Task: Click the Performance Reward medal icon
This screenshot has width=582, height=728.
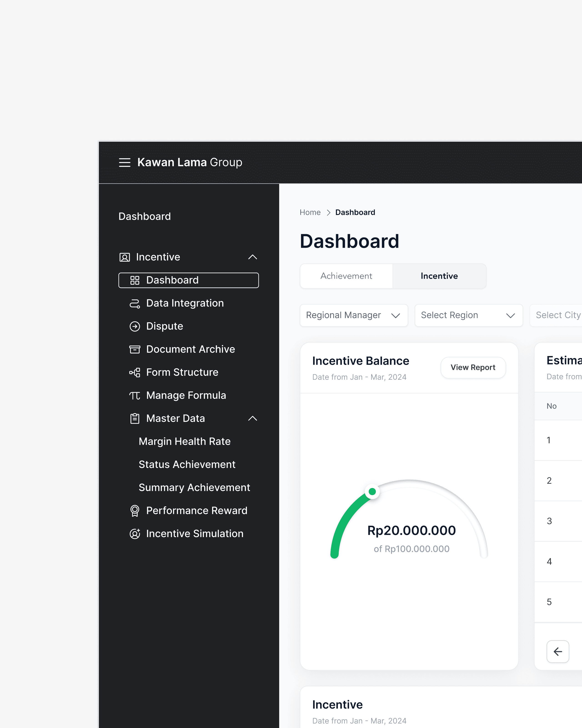Action: (135, 511)
